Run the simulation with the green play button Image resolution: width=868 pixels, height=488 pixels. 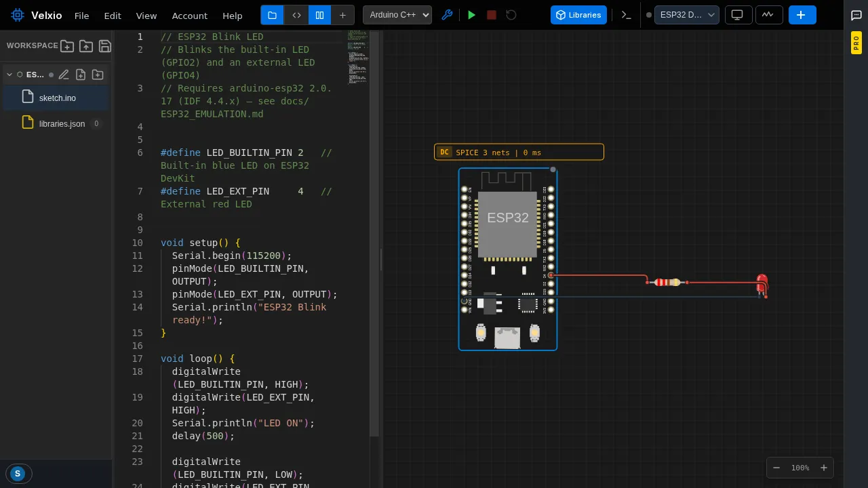point(472,15)
